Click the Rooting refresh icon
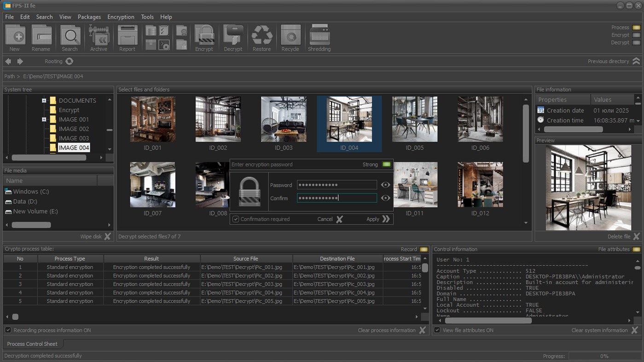644x362 pixels. click(x=70, y=61)
